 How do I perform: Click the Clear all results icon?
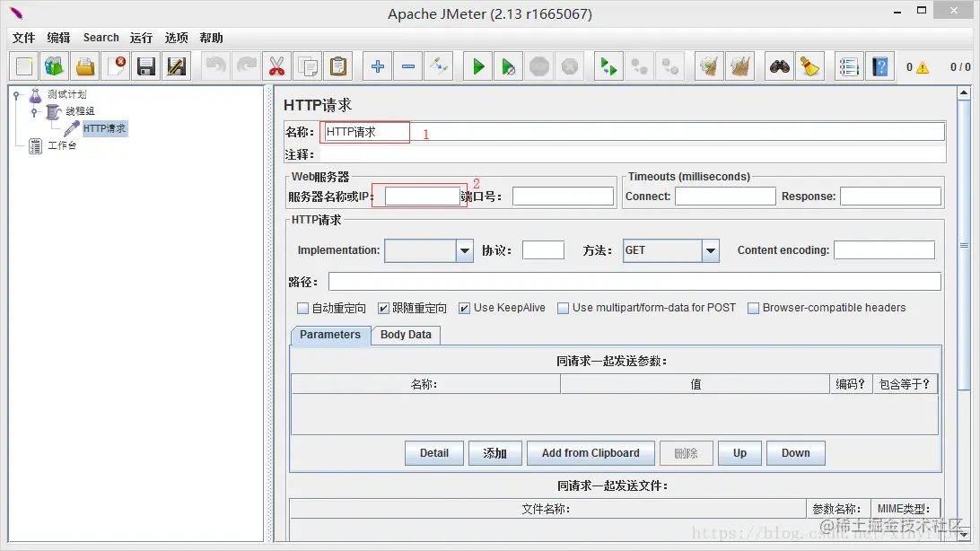740,66
